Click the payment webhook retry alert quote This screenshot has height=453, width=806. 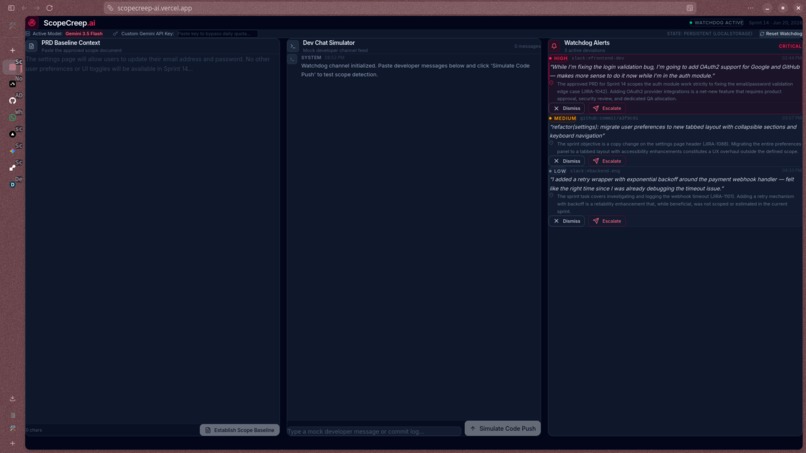(672, 184)
